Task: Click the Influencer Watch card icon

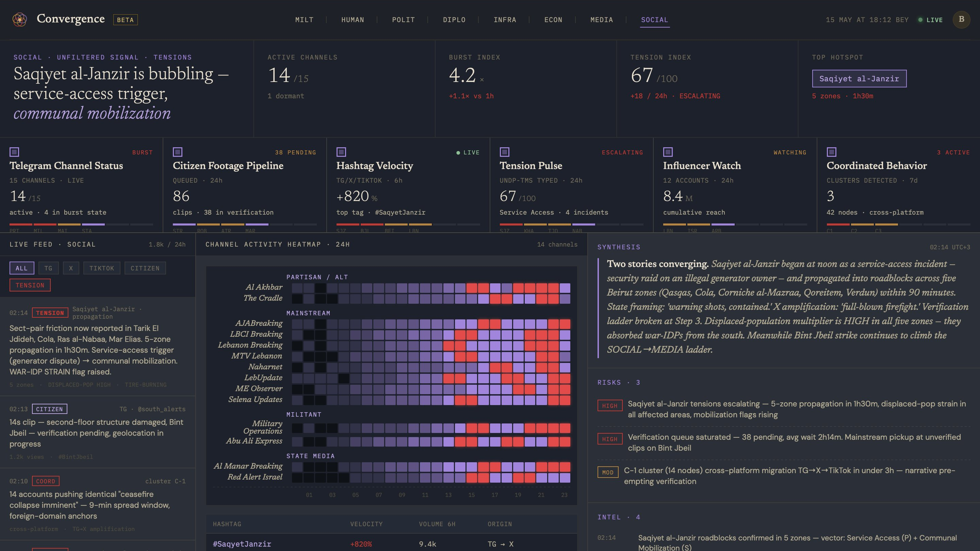Action: pos(668,152)
